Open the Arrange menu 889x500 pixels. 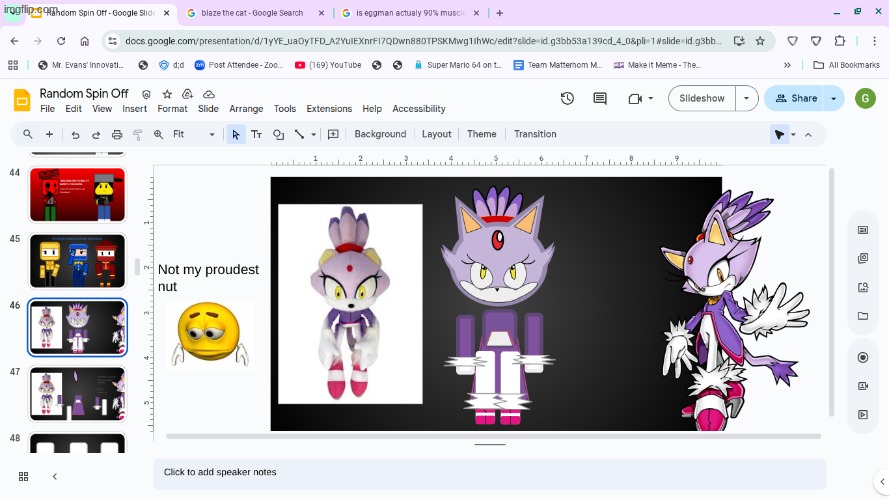click(x=246, y=109)
